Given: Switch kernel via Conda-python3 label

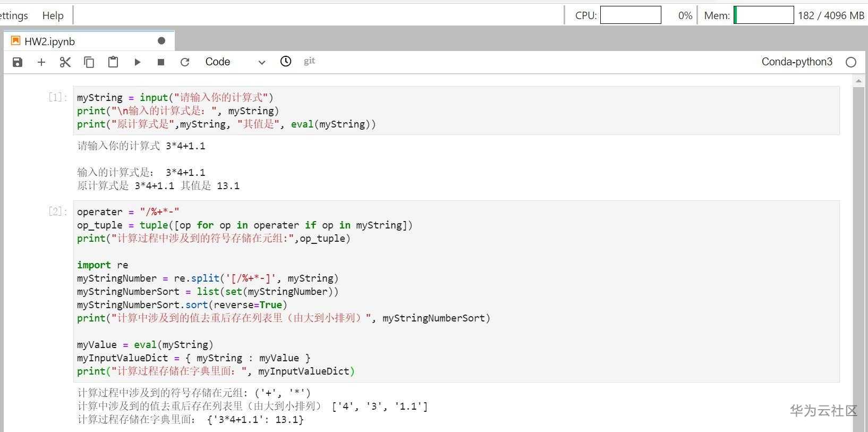Looking at the screenshot, I should click(x=797, y=62).
